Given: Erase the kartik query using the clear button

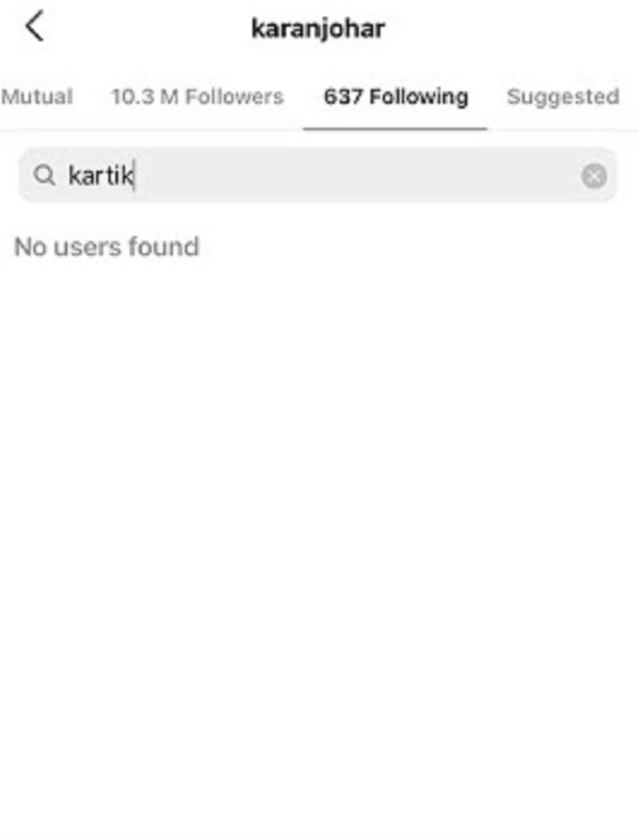Looking at the screenshot, I should pos(594,176).
